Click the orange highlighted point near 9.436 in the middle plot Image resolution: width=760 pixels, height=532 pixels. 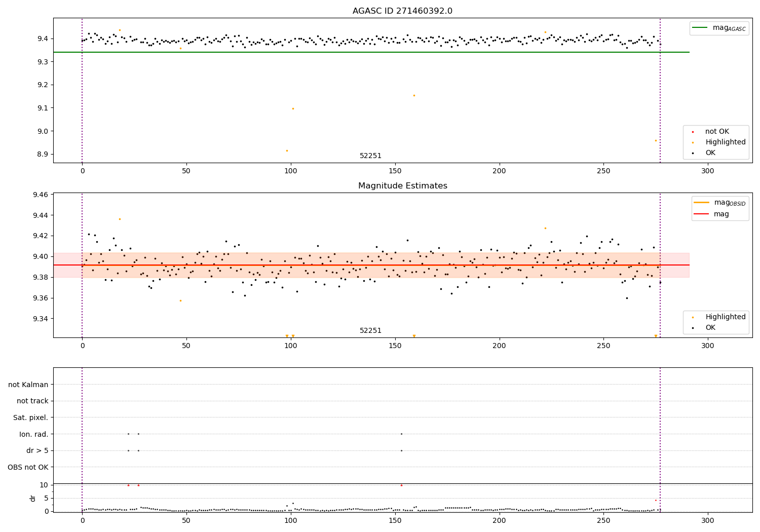[120, 219]
